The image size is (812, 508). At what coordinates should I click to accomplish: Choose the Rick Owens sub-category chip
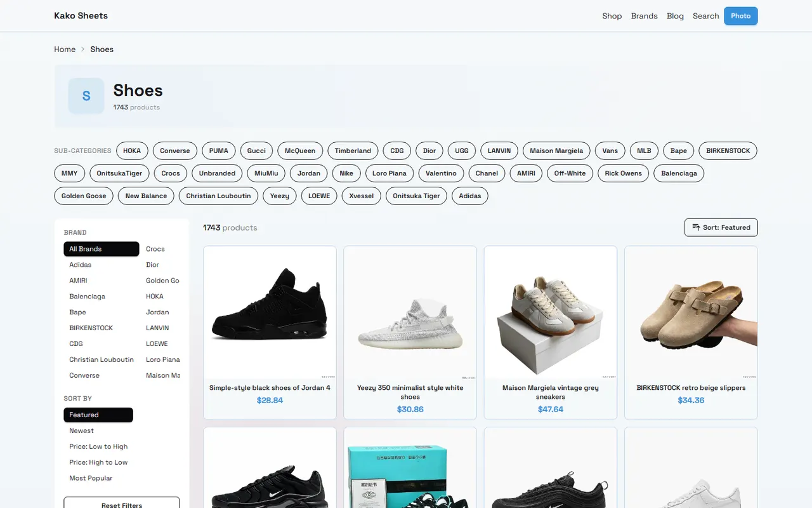(623, 173)
